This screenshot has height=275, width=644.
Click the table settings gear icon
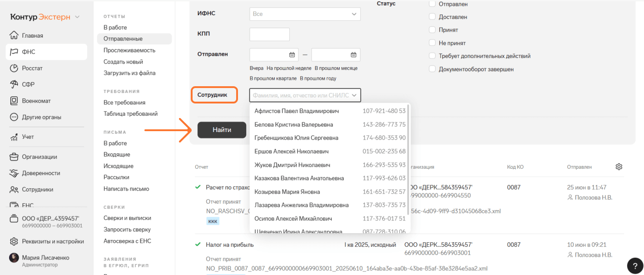tap(619, 167)
